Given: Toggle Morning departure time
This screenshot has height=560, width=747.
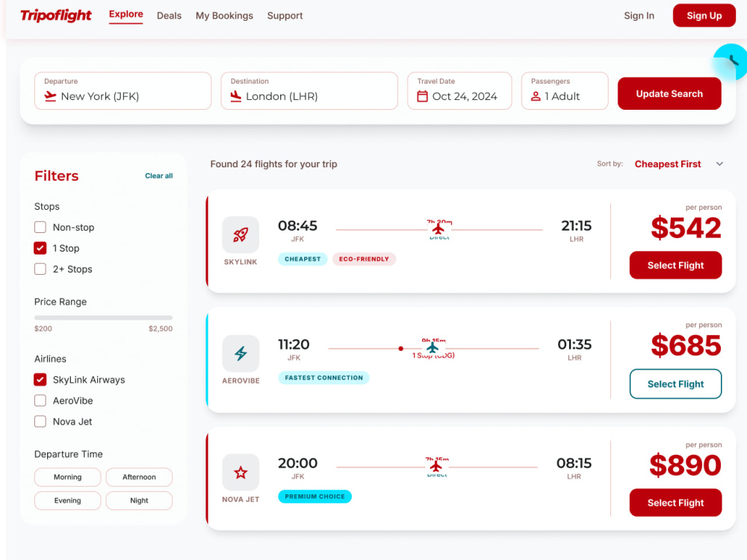Looking at the screenshot, I should tap(68, 477).
